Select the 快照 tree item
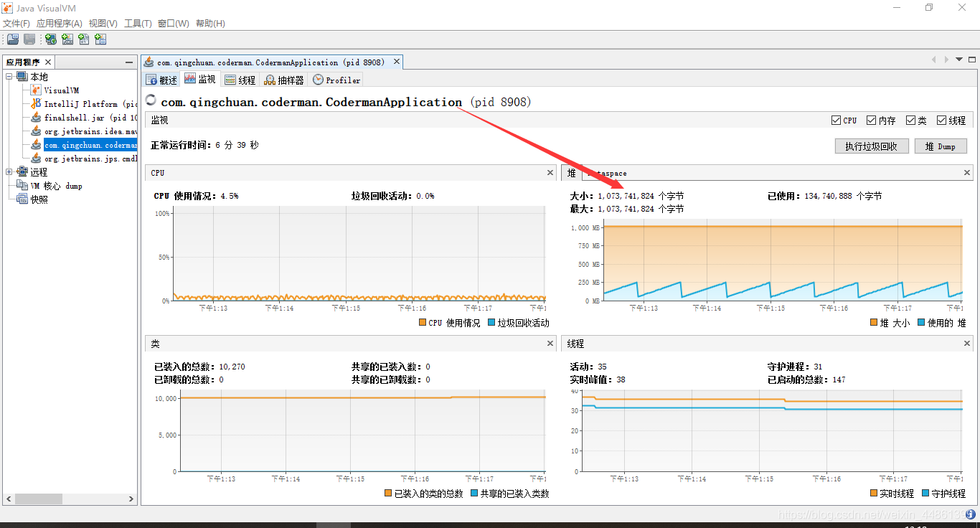980x528 pixels. [39, 199]
